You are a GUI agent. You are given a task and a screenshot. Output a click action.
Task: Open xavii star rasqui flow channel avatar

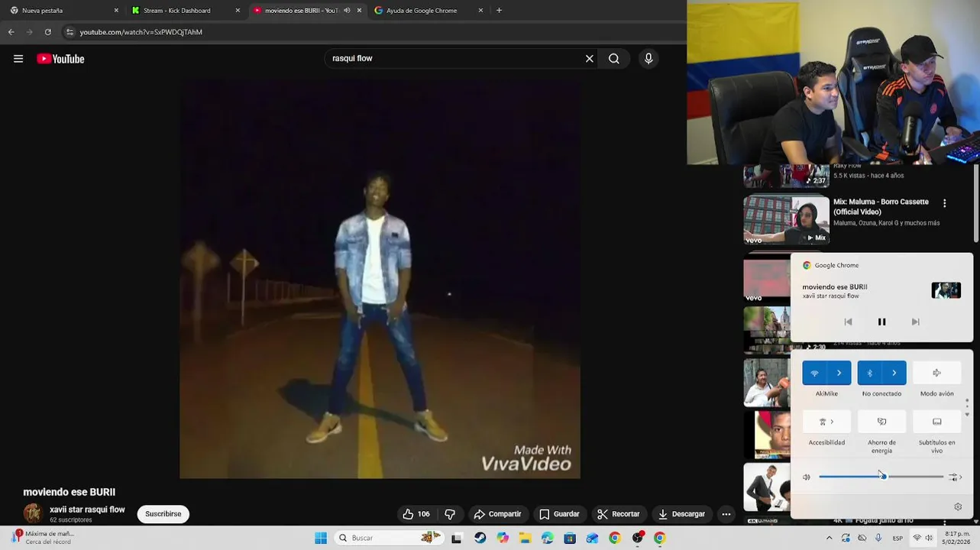click(x=32, y=513)
